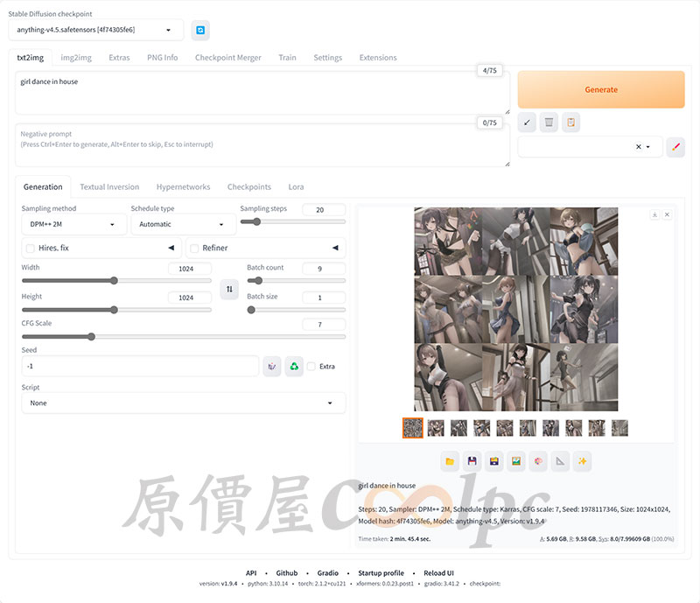Expand the Refiner section arrow

click(335, 248)
